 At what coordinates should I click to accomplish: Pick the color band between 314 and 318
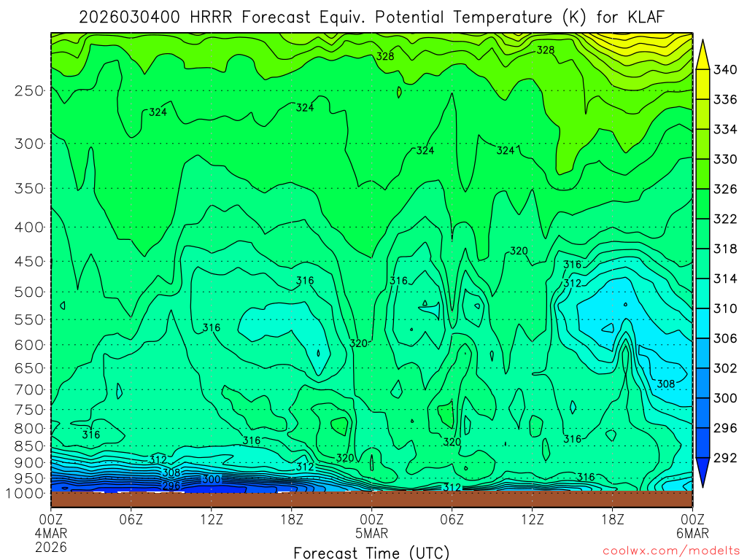[703, 263]
